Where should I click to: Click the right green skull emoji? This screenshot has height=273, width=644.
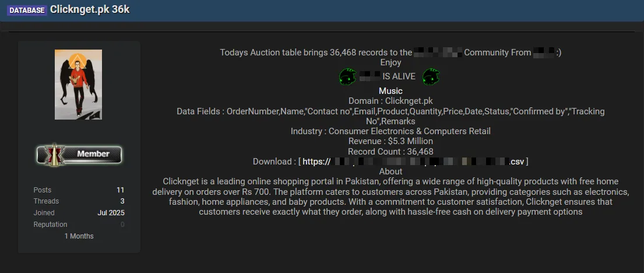coord(431,76)
